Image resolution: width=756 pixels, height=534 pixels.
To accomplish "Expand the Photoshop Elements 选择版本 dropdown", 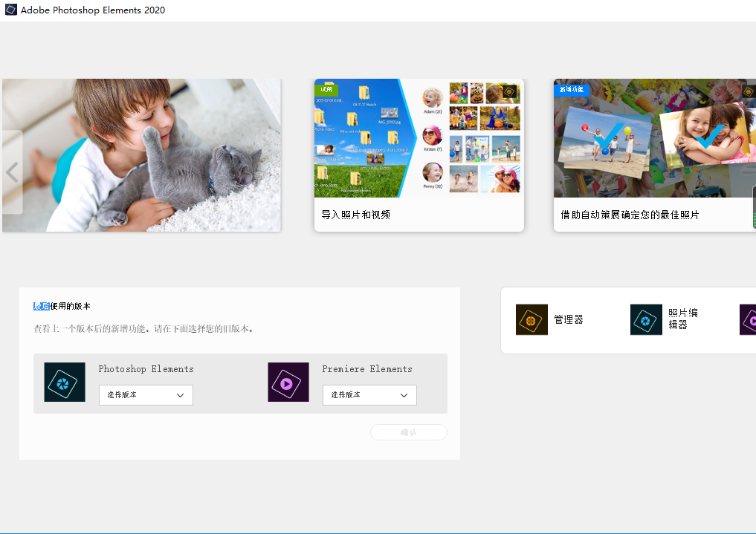I will coord(146,395).
